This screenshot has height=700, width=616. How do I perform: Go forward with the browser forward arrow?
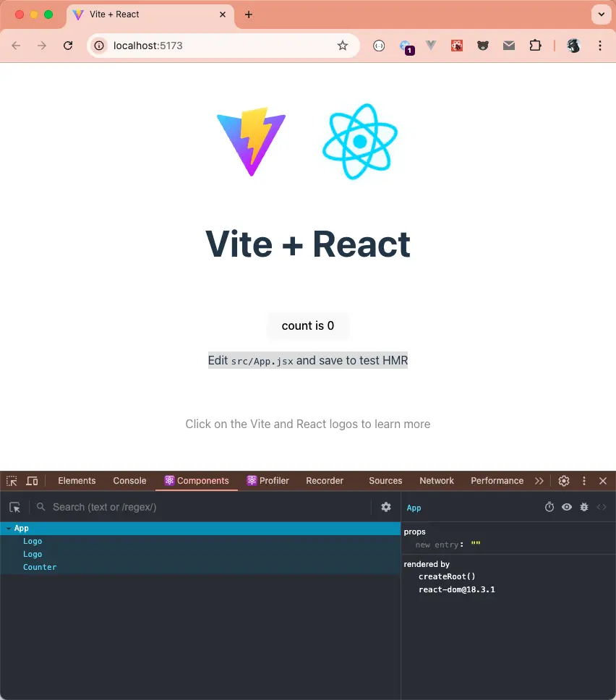[41, 46]
